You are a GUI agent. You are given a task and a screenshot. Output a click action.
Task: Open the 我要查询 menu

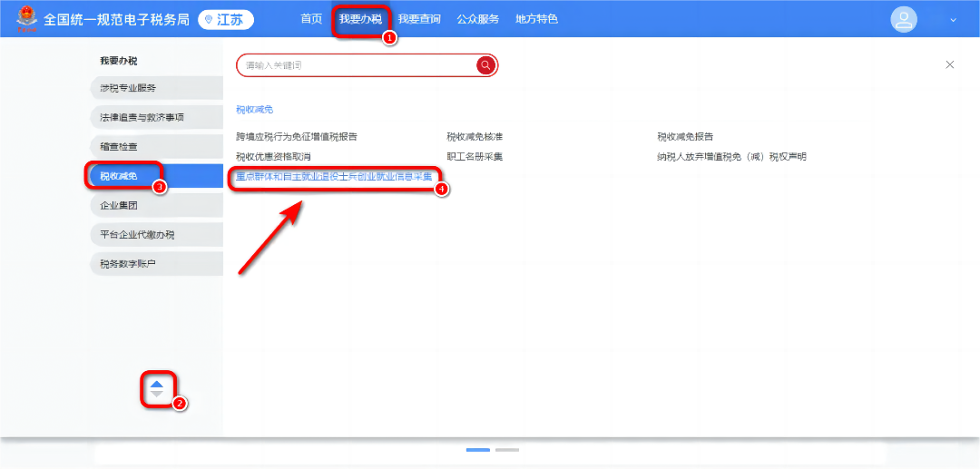pyautogui.click(x=419, y=19)
